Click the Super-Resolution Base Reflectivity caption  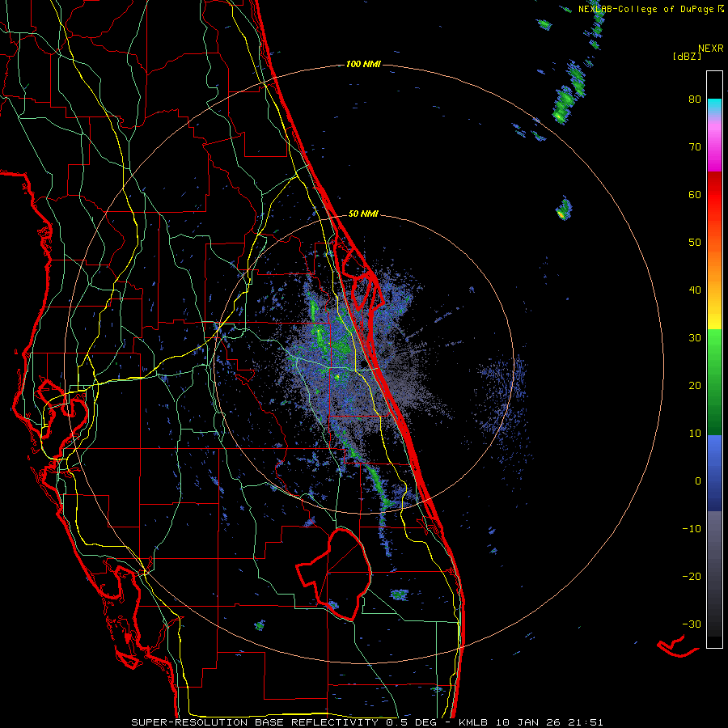[x=366, y=722]
